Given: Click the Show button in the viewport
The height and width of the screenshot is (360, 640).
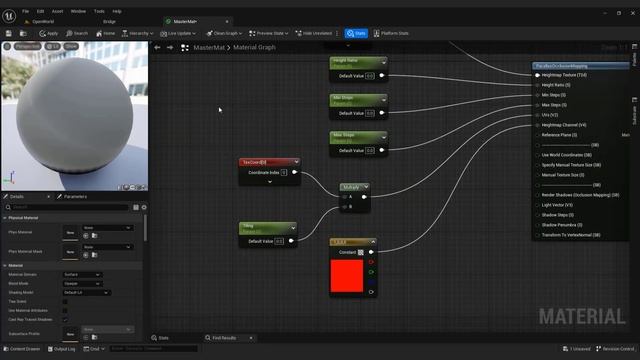Looking at the screenshot, I should [x=71, y=47].
